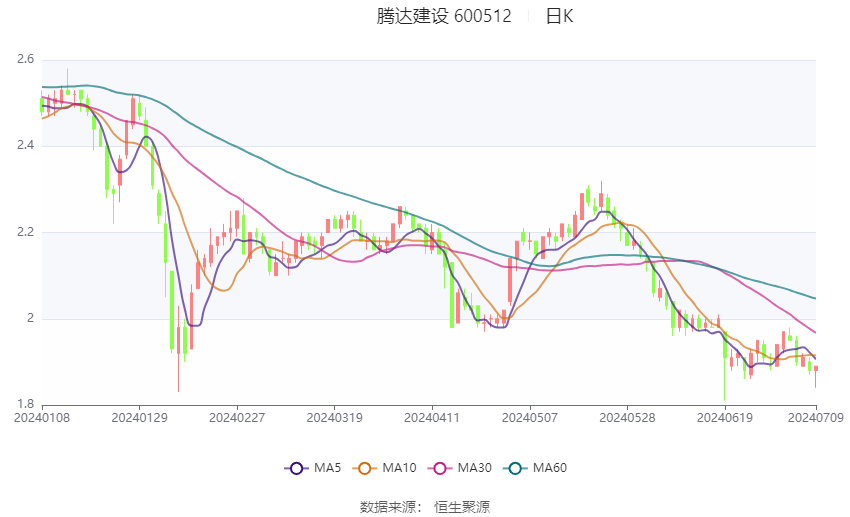This screenshot has width=850, height=517.
Task: Click the 2.6 price axis label
Action: (x=25, y=60)
